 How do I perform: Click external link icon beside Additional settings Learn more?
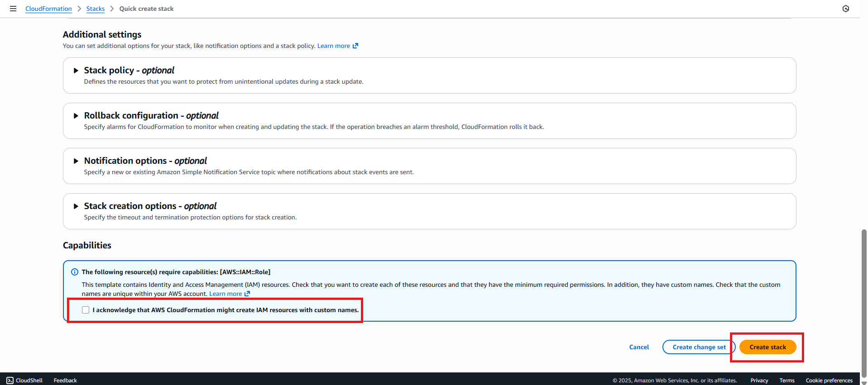(x=355, y=46)
